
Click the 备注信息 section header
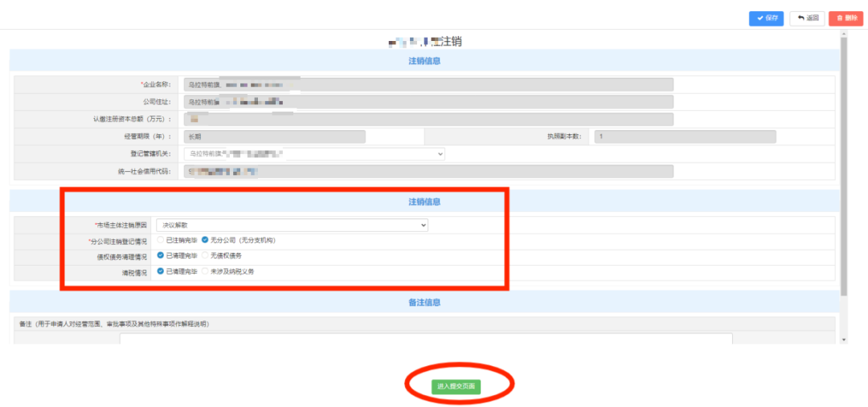point(424,303)
